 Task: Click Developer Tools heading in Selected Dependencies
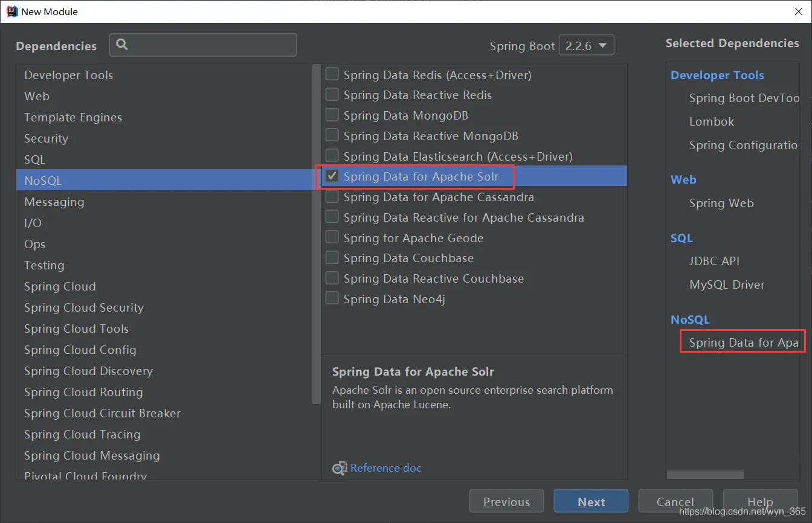pos(717,75)
